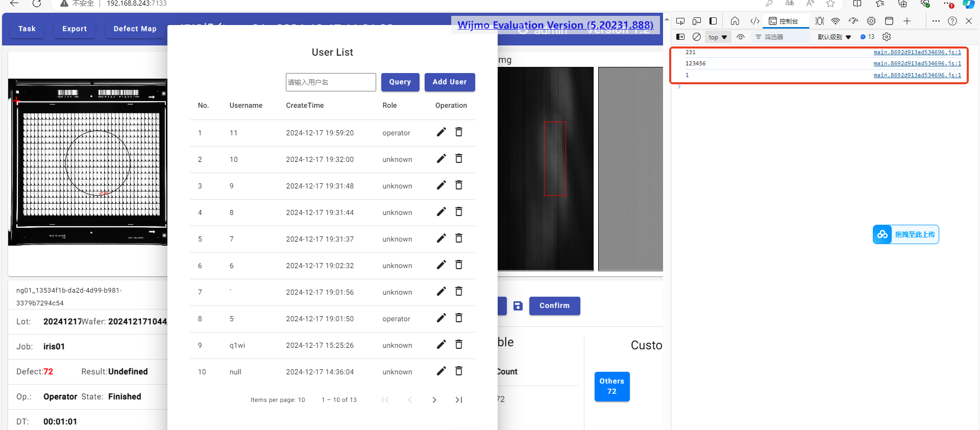Delete user 7 created at 19:31:37

coord(459,238)
